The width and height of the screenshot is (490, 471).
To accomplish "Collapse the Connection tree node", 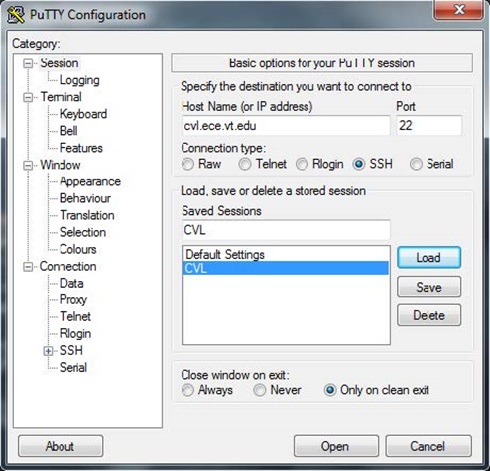I will [28, 267].
